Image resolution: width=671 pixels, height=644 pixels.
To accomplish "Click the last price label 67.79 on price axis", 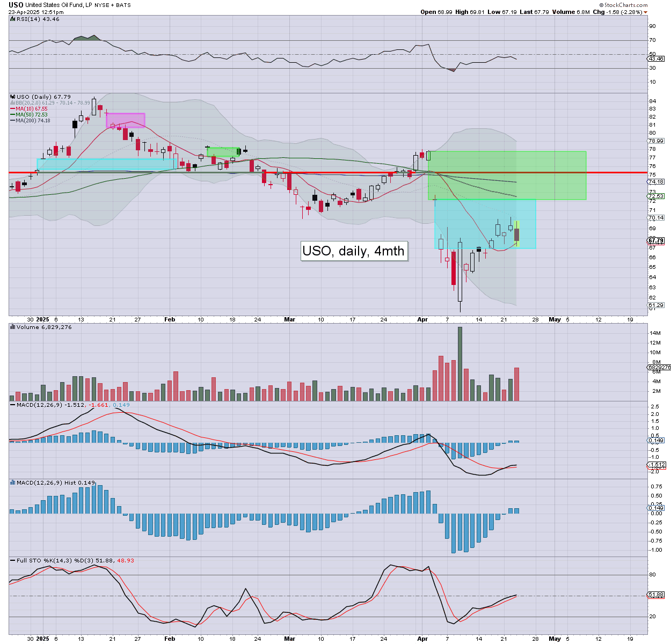I will (656, 241).
